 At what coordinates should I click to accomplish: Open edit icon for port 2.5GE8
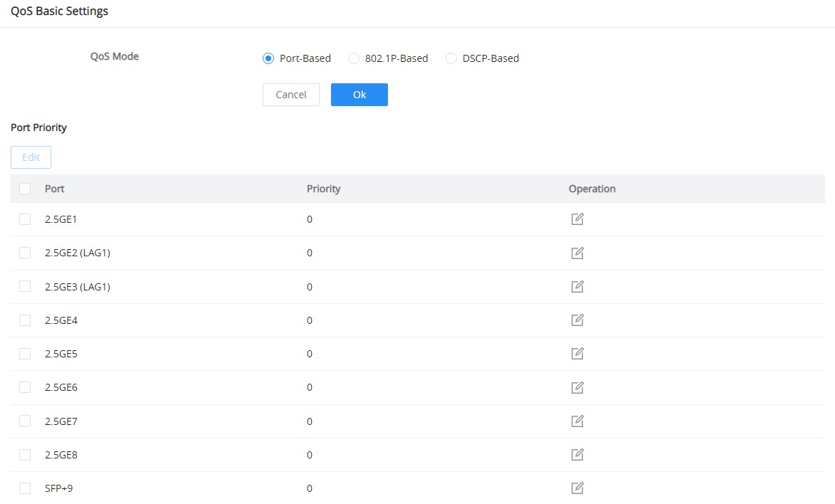click(x=577, y=455)
